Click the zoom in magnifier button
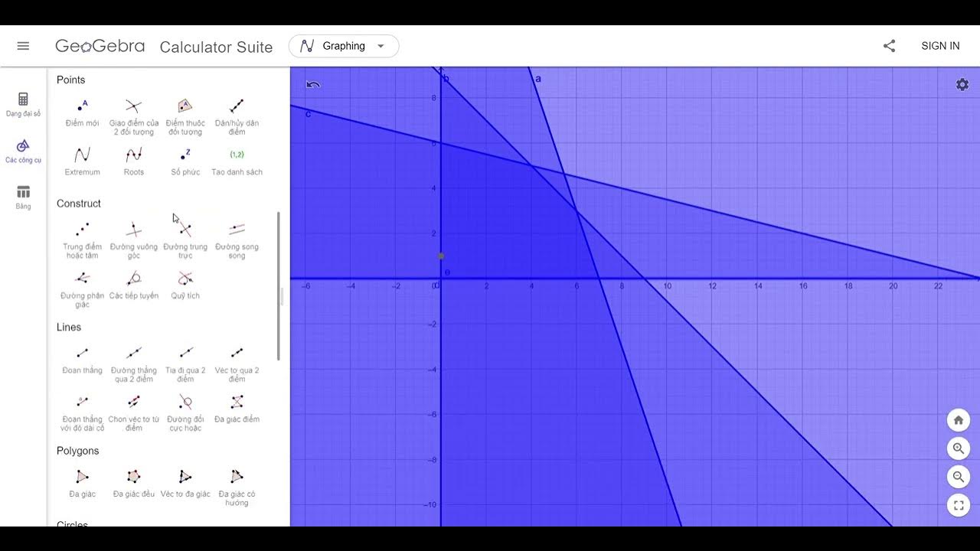Image resolution: width=980 pixels, height=551 pixels. [959, 449]
